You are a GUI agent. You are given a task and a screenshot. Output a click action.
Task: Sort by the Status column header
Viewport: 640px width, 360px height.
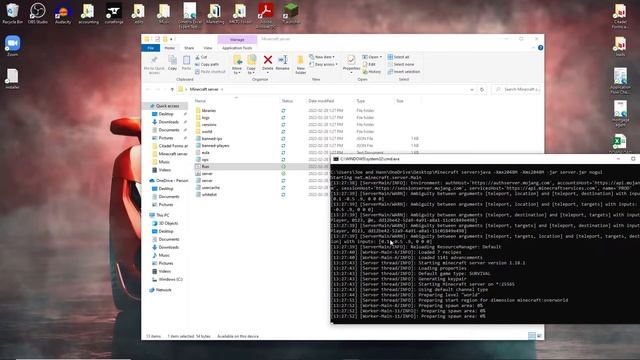tap(287, 101)
